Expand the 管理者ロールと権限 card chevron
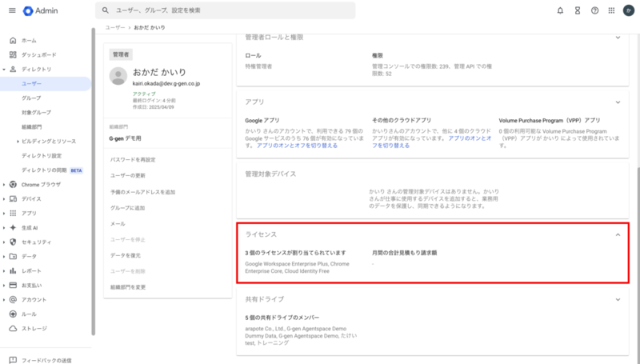The image size is (640, 364). [618, 38]
